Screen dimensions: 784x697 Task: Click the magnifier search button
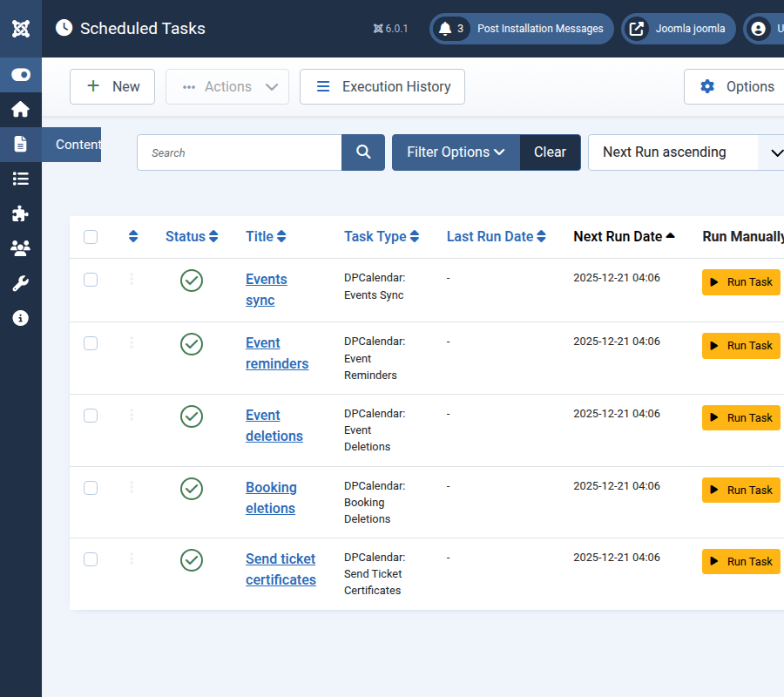(x=363, y=152)
